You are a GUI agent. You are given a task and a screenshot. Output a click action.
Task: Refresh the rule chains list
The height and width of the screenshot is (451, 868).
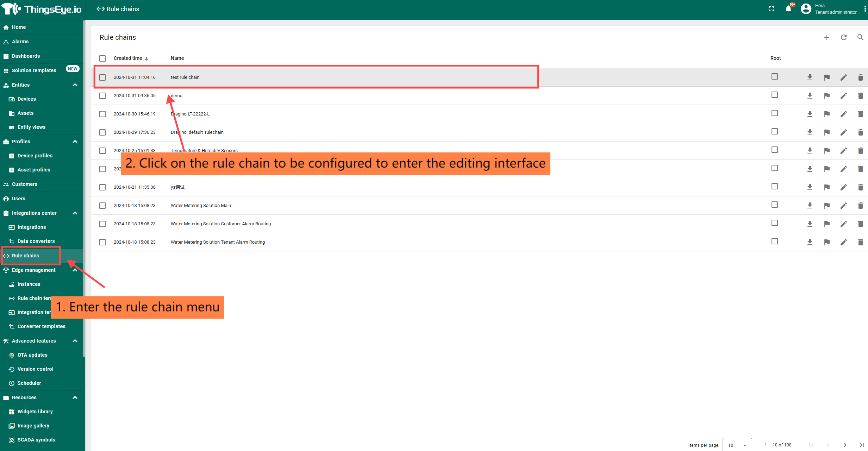pos(843,37)
